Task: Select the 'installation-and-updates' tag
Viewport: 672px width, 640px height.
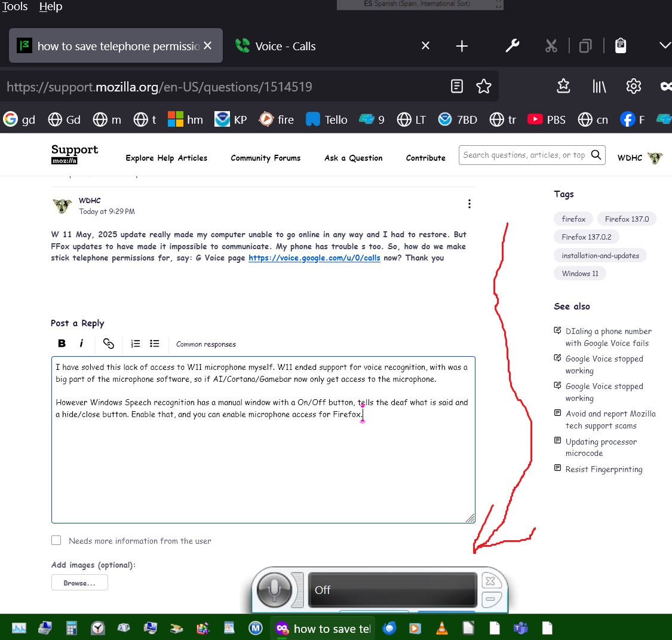Action: pos(600,256)
